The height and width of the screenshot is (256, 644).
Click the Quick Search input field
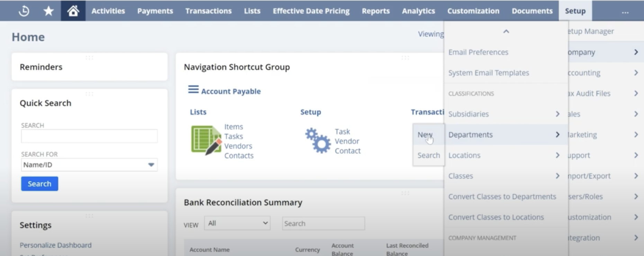pyautogui.click(x=89, y=136)
